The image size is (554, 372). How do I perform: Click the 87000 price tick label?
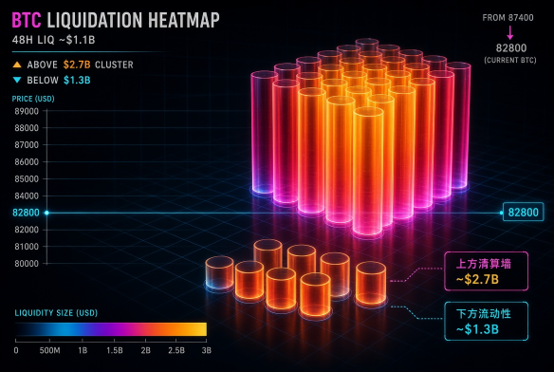tap(26, 145)
